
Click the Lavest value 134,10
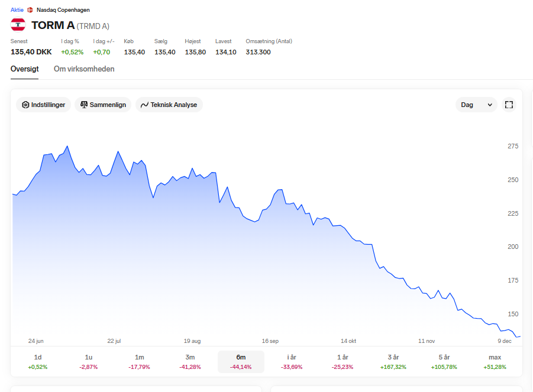[226, 52]
